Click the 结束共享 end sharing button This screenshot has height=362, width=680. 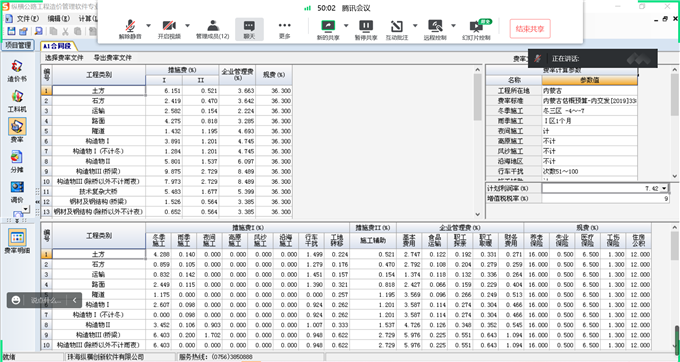click(530, 29)
